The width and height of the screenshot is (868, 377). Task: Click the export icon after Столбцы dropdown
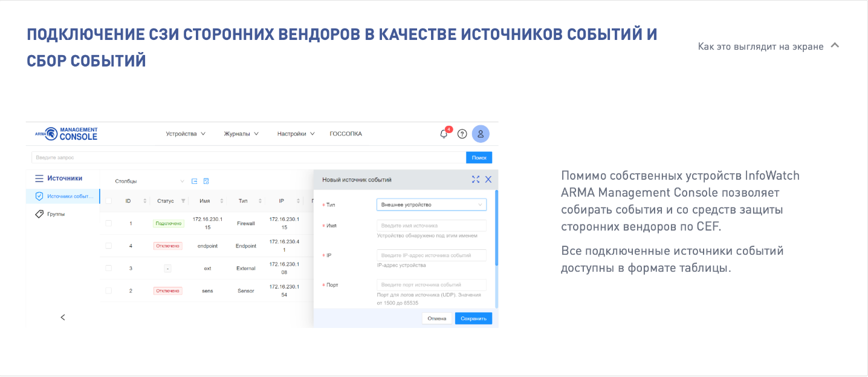point(195,181)
